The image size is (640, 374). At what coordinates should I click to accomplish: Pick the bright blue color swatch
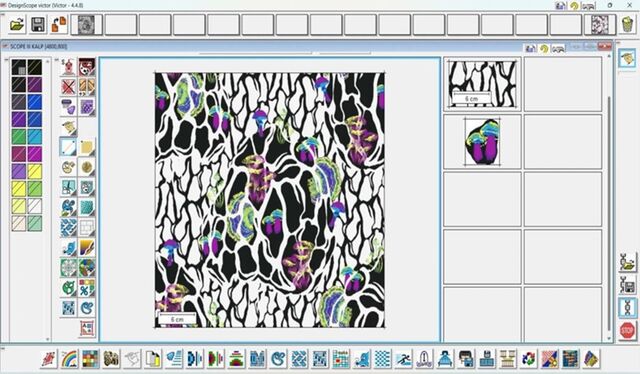click(35, 102)
